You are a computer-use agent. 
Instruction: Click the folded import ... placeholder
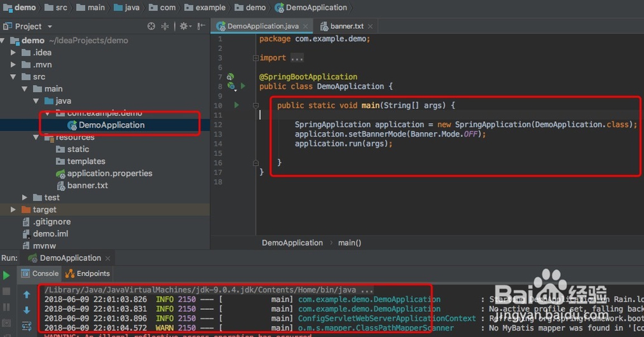(x=297, y=58)
